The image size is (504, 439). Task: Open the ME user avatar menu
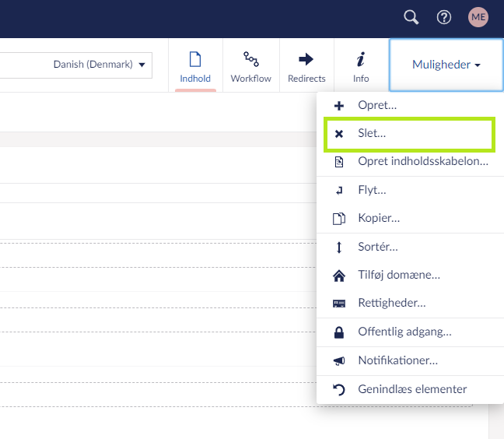(478, 17)
